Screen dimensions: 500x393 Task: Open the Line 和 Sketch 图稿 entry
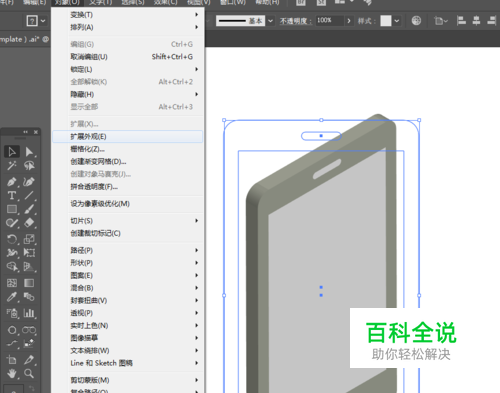128,363
